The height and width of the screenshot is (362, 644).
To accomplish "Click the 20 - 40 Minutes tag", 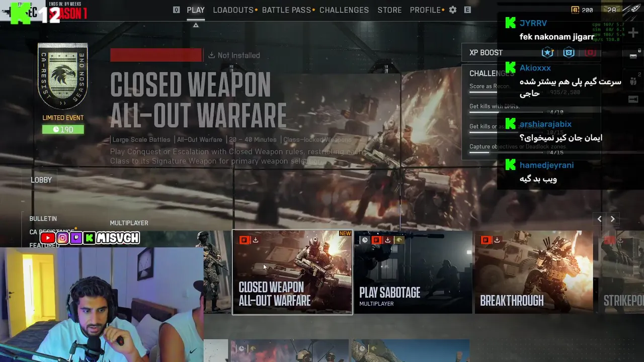I will pos(253,140).
